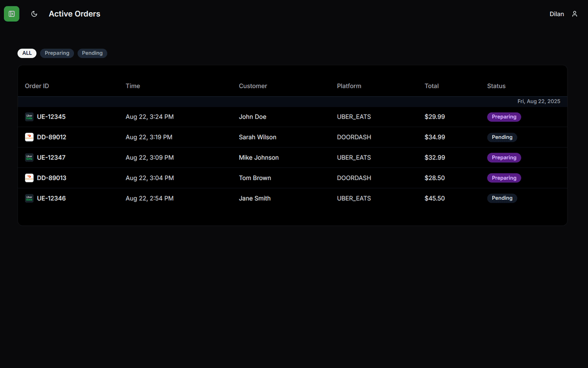Click the Preparing badge on John Doe's order

(x=504, y=117)
